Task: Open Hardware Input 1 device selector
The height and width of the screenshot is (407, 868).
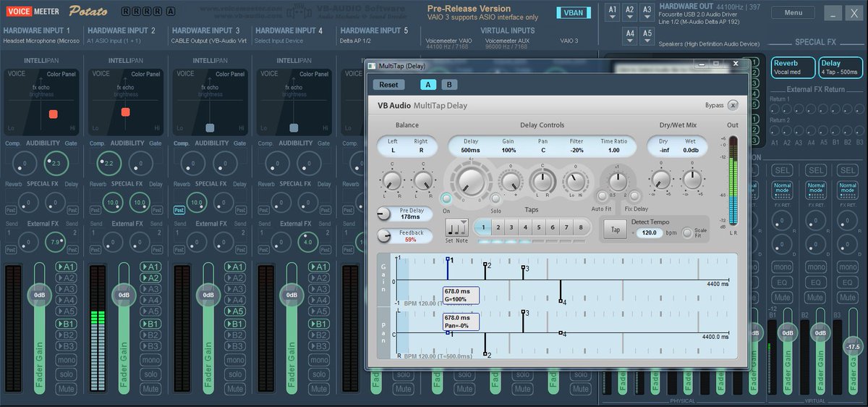Action: 41,41
